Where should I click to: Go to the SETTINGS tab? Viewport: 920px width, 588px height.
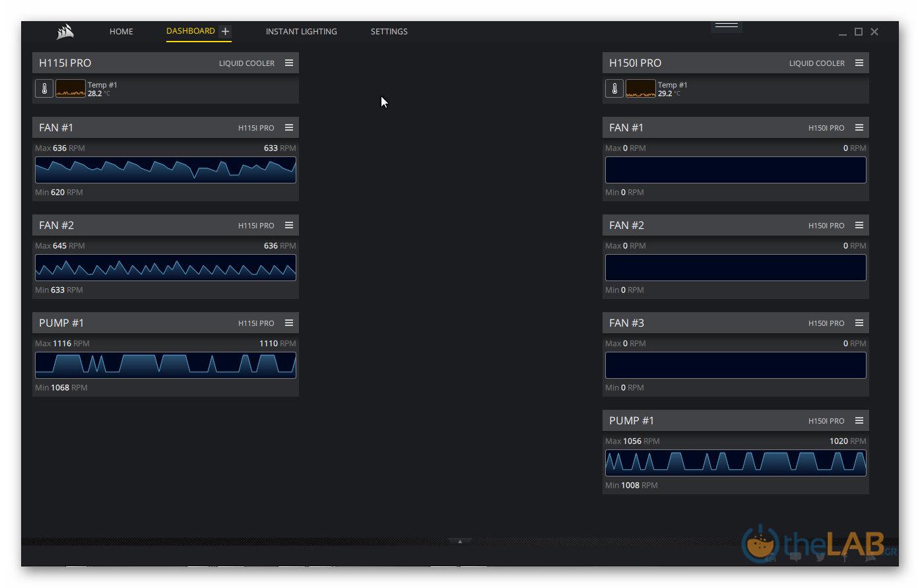(x=389, y=32)
